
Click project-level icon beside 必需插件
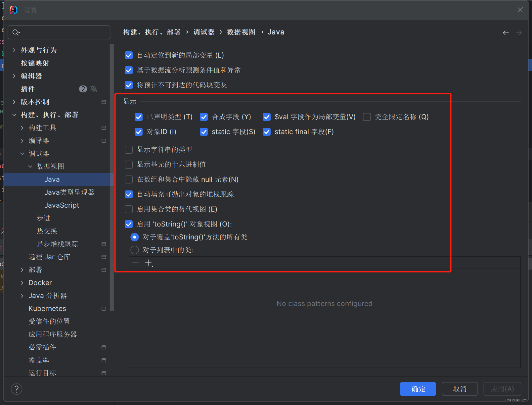(104, 347)
